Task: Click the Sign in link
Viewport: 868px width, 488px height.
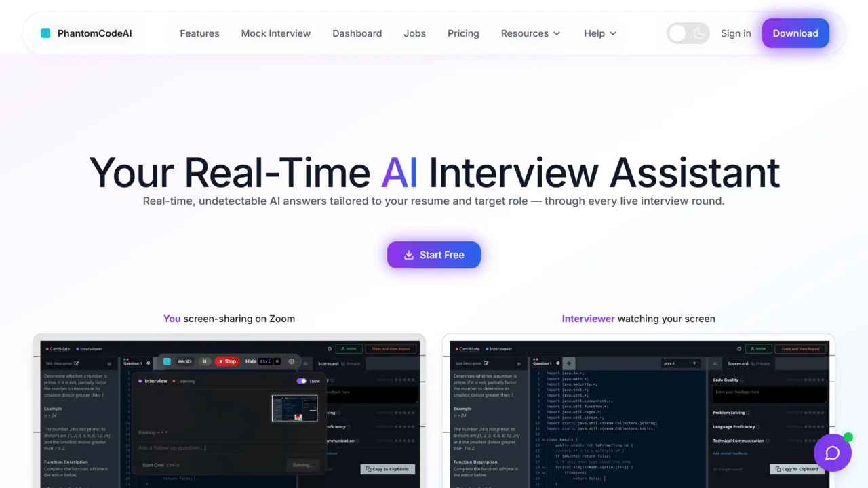Action: [736, 33]
